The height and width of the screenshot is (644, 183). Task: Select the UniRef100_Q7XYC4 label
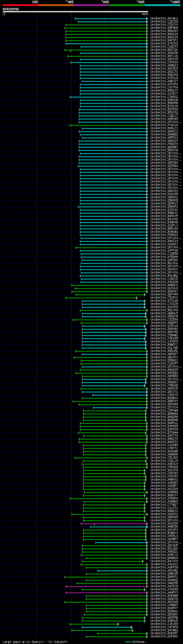click(164, 407)
